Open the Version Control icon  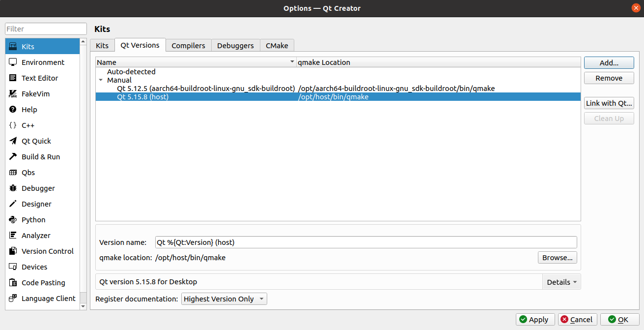coord(13,251)
